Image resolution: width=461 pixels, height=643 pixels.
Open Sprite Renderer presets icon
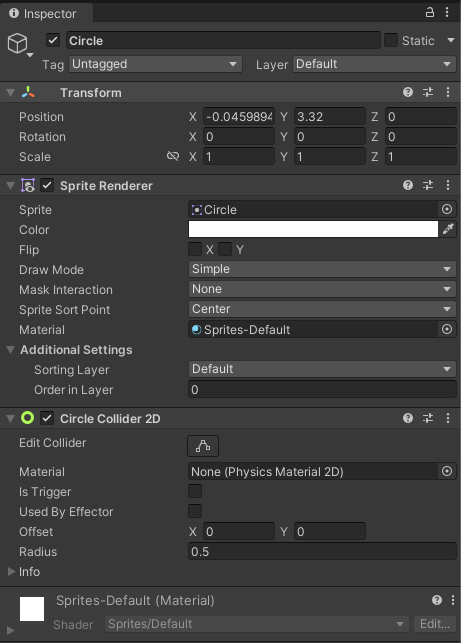pyautogui.click(x=428, y=185)
